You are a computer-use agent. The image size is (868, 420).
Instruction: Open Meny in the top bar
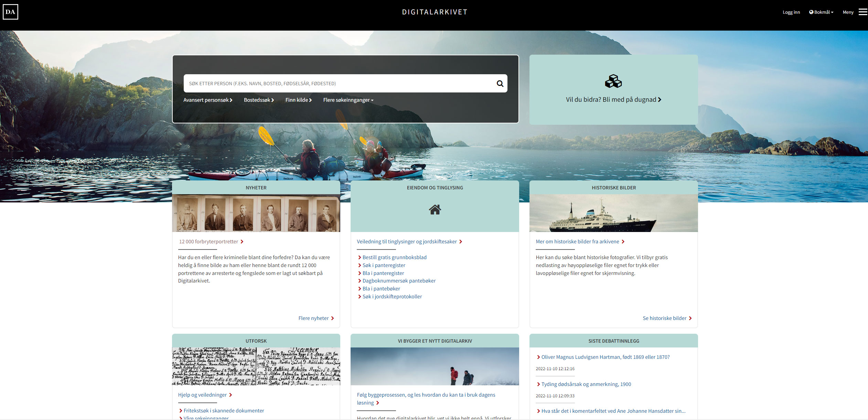pos(848,12)
